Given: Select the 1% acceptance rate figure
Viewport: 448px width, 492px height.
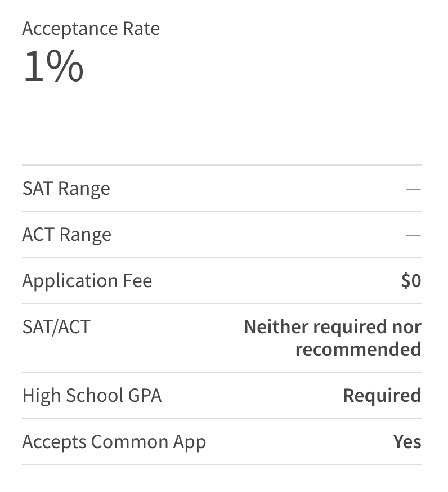Looking at the screenshot, I should (53, 66).
